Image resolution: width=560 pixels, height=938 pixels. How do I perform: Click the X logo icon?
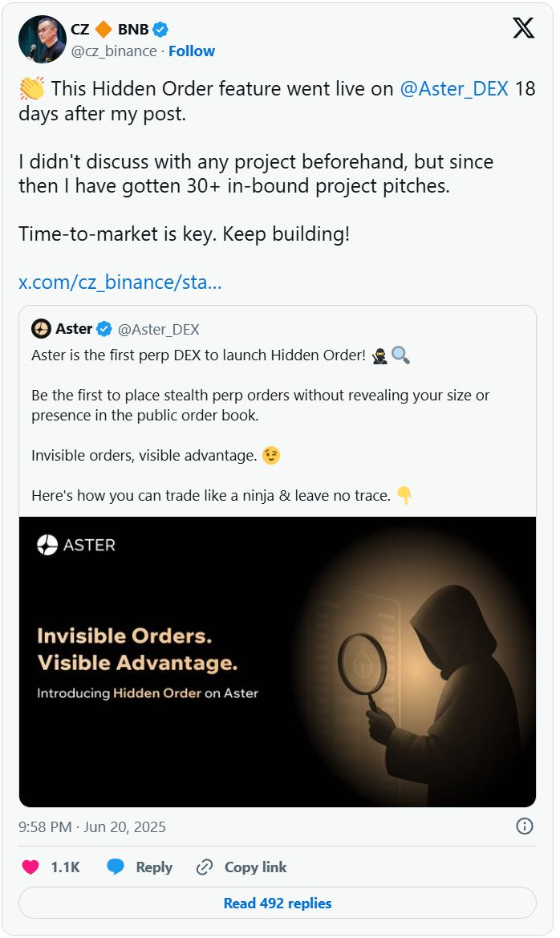click(x=523, y=29)
